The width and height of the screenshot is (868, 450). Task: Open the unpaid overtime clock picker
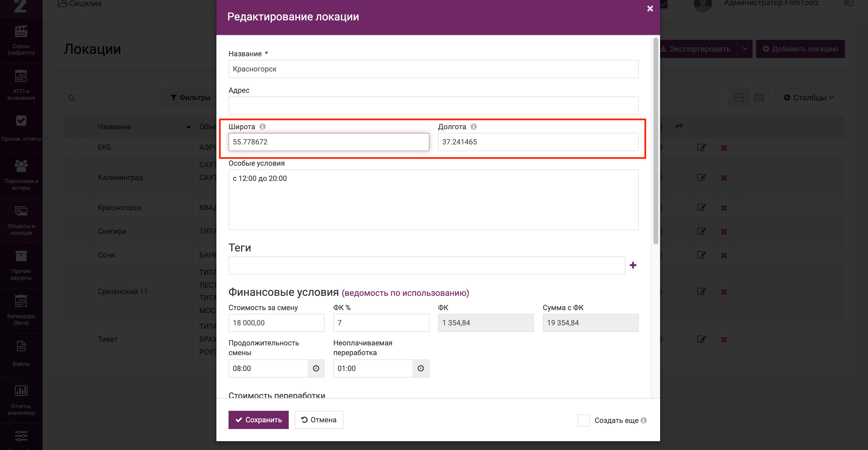pyautogui.click(x=421, y=369)
